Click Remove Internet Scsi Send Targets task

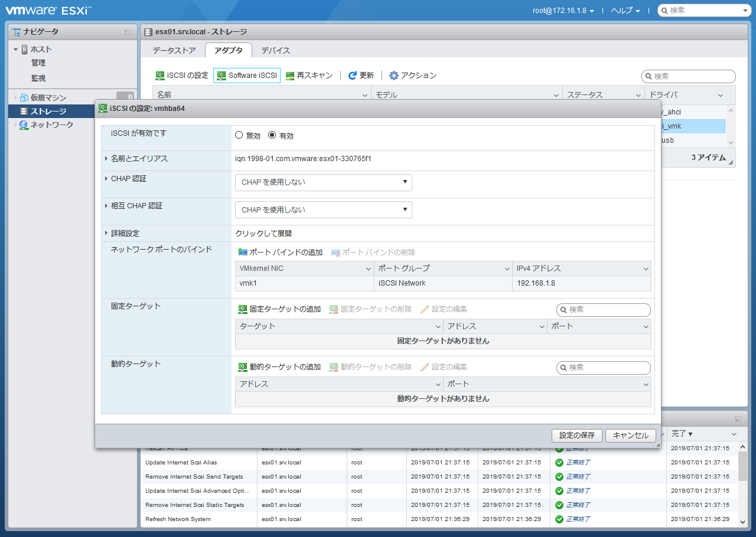194,477
